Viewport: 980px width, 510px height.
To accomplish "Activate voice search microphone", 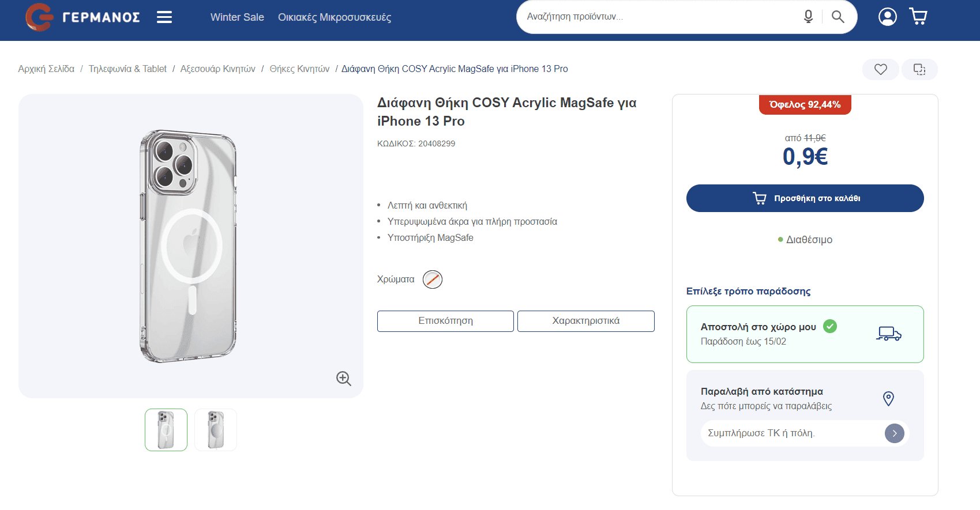I will pyautogui.click(x=808, y=17).
